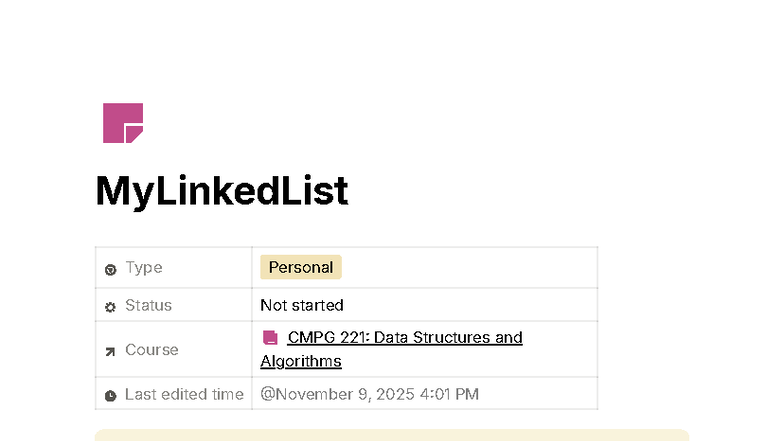Image resolution: width=784 pixels, height=441 pixels.
Task: Click the Type property icon
Action: click(110, 269)
